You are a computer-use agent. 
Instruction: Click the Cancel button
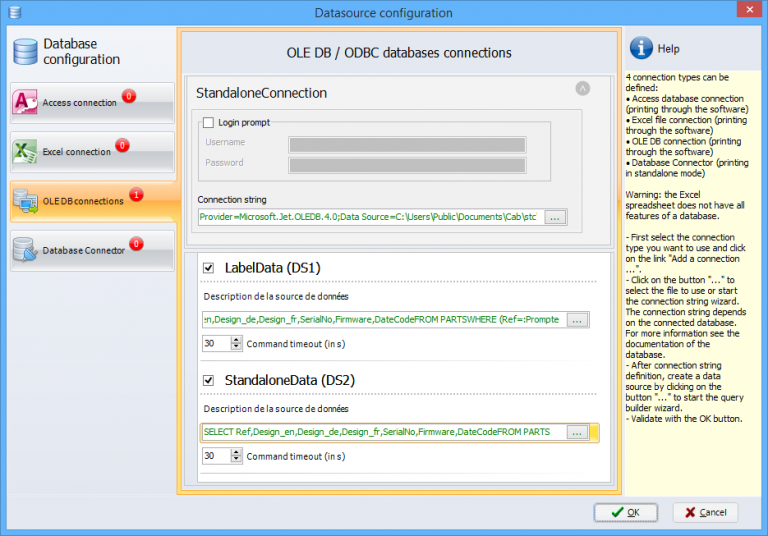pos(705,512)
